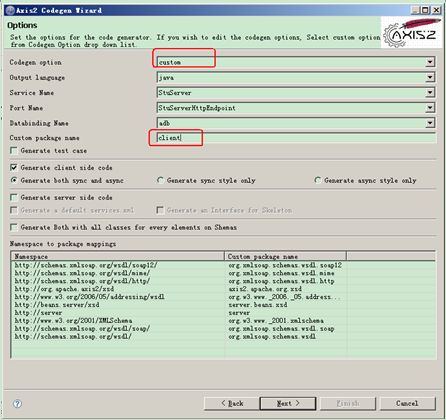446x420 pixels.
Task: Select Generate sync style only
Action: click(x=160, y=180)
